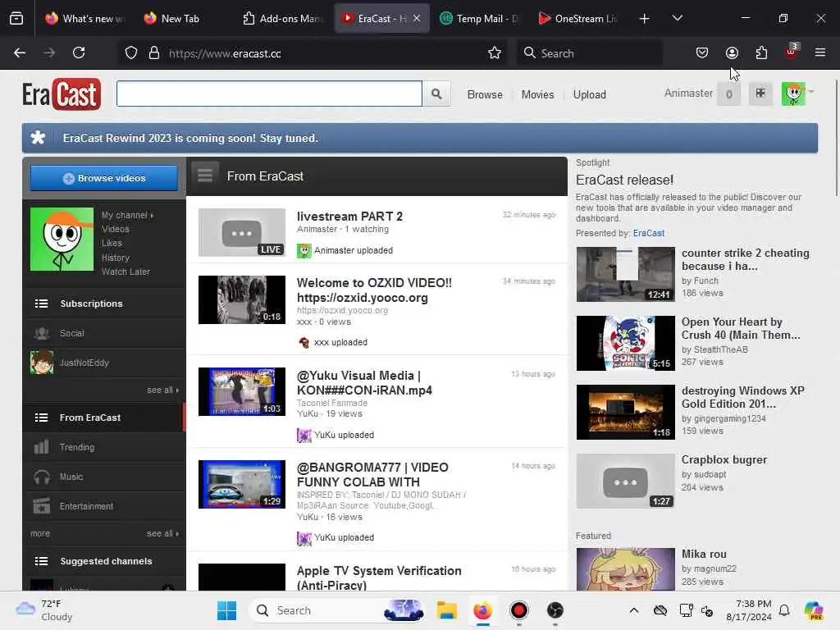
Task: Open the video manager grid icon
Action: point(760,94)
